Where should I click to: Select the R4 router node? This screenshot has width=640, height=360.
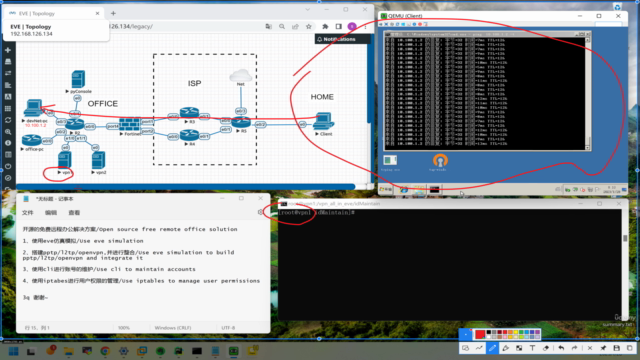189,135
